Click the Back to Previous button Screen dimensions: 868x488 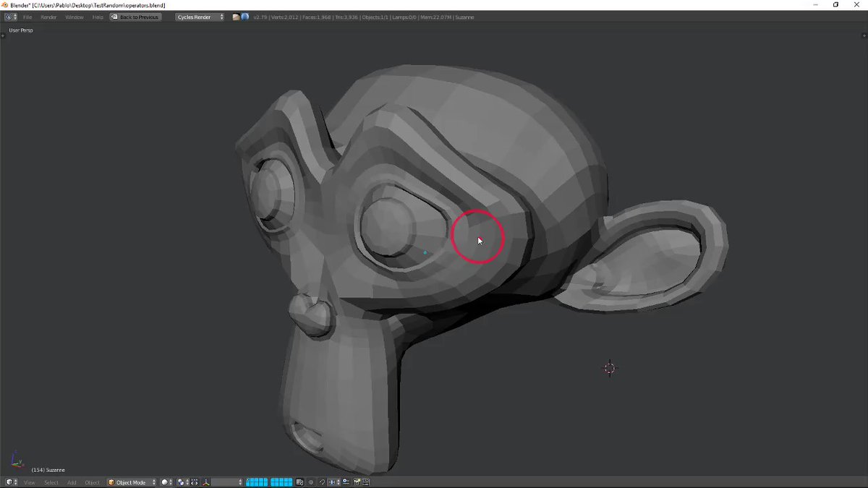(x=135, y=17)
